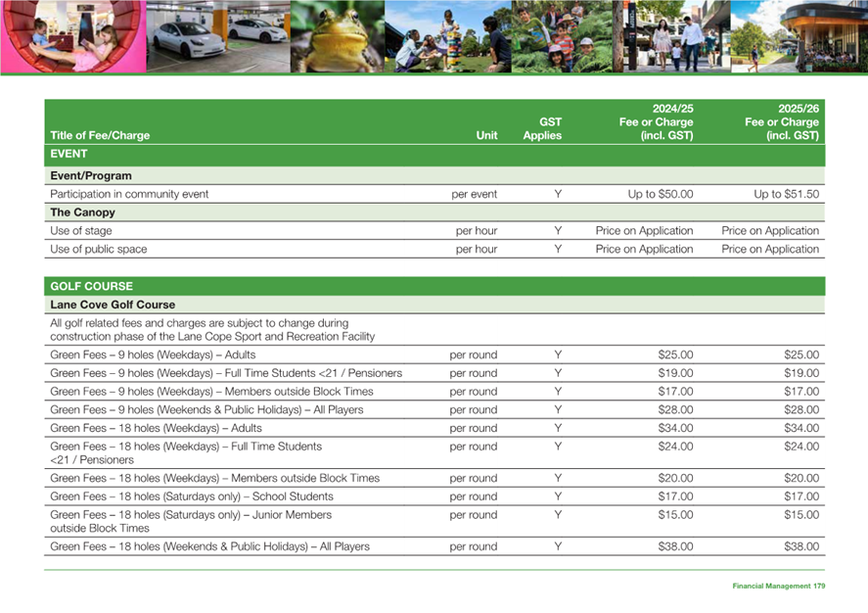Click 18 holes 'Members outside Block Times' row
The height and width of the screenshot is (613, 868).
[x=214, y=478]
